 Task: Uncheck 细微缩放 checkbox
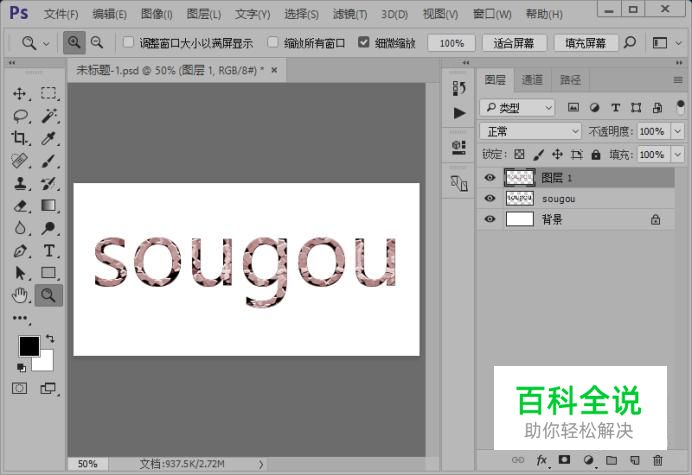363,42
